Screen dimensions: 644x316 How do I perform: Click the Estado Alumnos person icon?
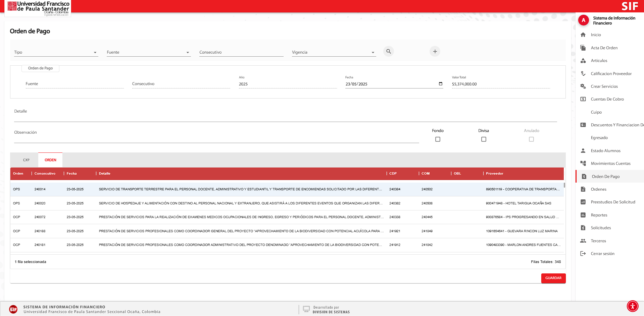[583, 151]
